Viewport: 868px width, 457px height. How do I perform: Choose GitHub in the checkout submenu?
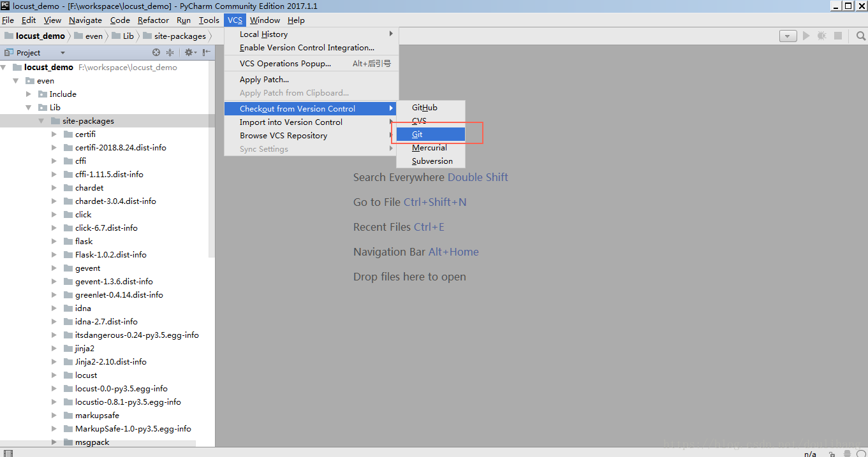[430, 108]
